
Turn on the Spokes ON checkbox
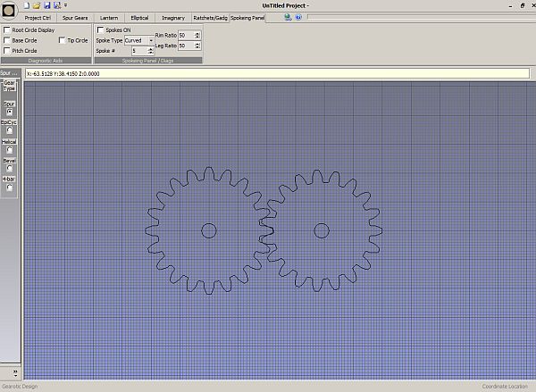101,30
